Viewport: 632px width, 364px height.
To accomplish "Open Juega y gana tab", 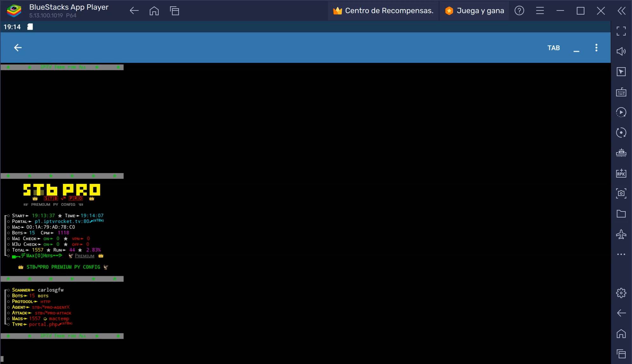I will click(x=474, y=11).
